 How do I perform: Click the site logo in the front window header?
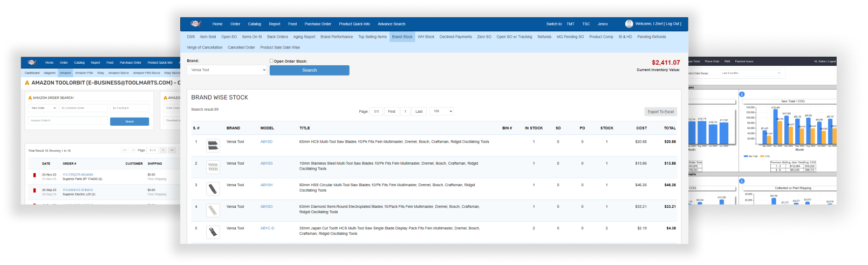coord(196,24)
